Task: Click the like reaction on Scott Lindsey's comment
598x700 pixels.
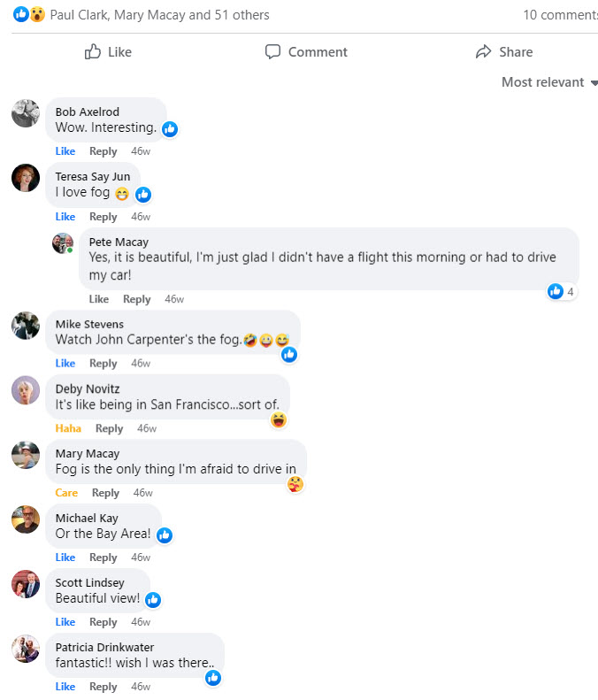Action: click(153, 600)
